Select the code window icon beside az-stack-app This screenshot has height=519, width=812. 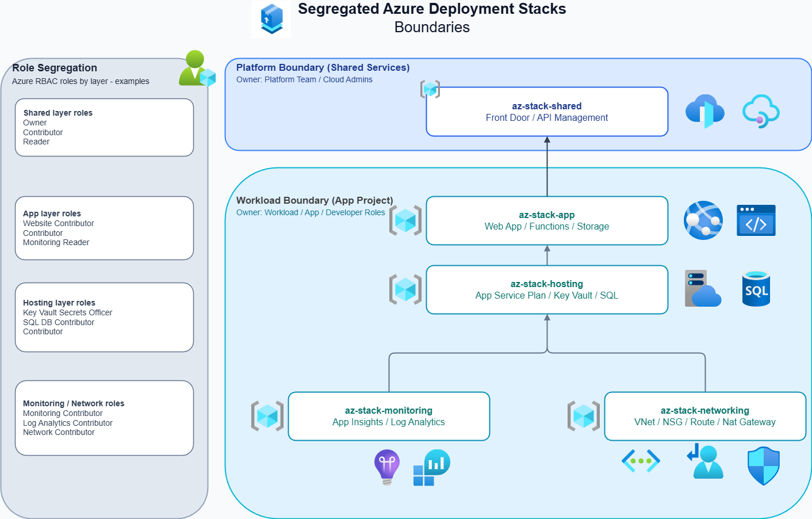tap(756, 220)
